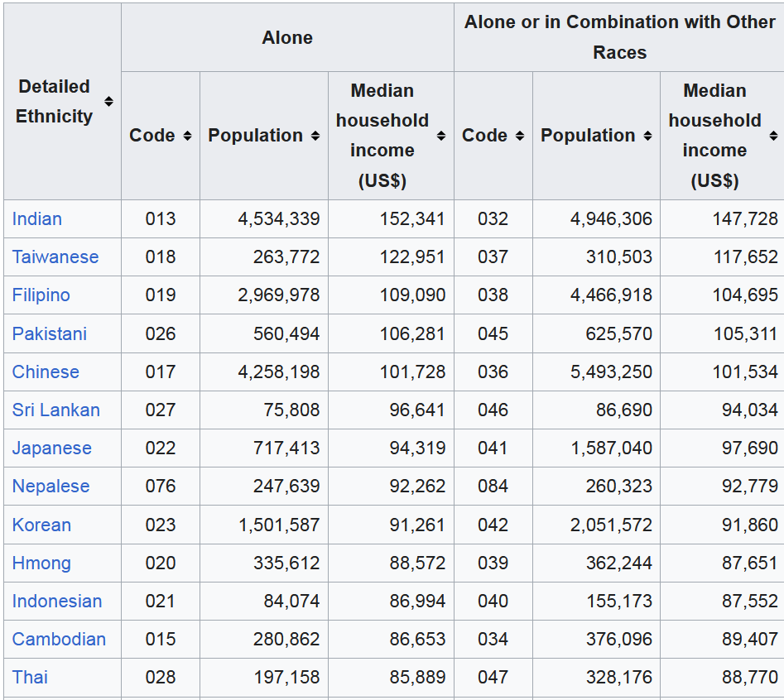Image resolution: width=784 pixels, height=700 pixels.
Task: Open the Sri Lankan link
Action: pyautogui.click(x=56, y=410)
